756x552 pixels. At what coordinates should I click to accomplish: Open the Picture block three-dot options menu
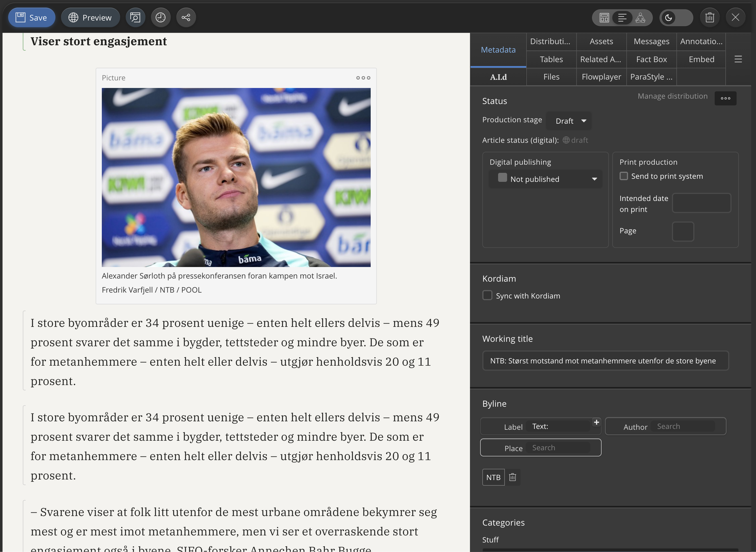363,78
